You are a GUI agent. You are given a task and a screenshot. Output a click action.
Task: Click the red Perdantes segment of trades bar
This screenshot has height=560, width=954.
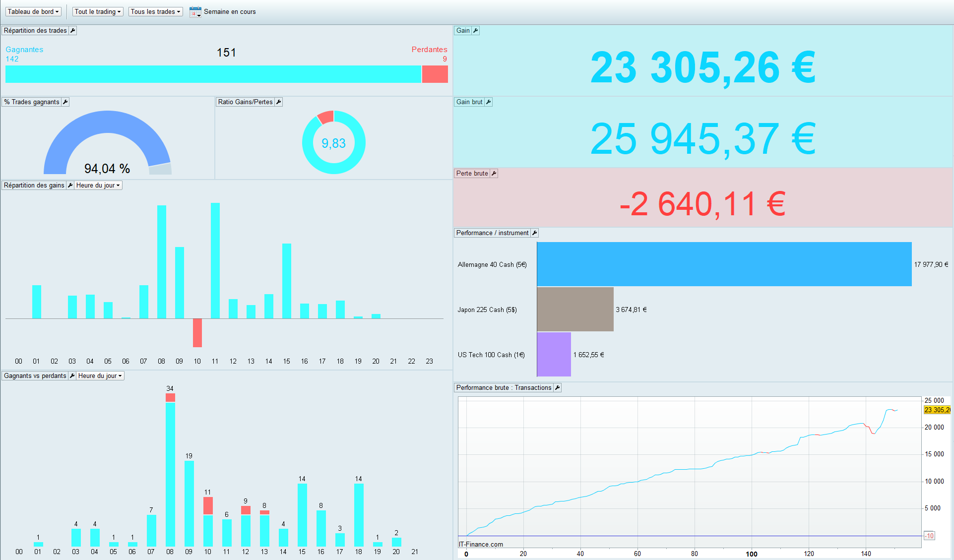click(435, 74)
